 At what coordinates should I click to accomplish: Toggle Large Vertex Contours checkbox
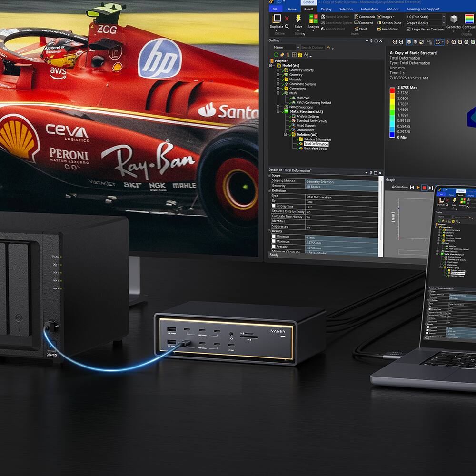[x=408, y=29]
